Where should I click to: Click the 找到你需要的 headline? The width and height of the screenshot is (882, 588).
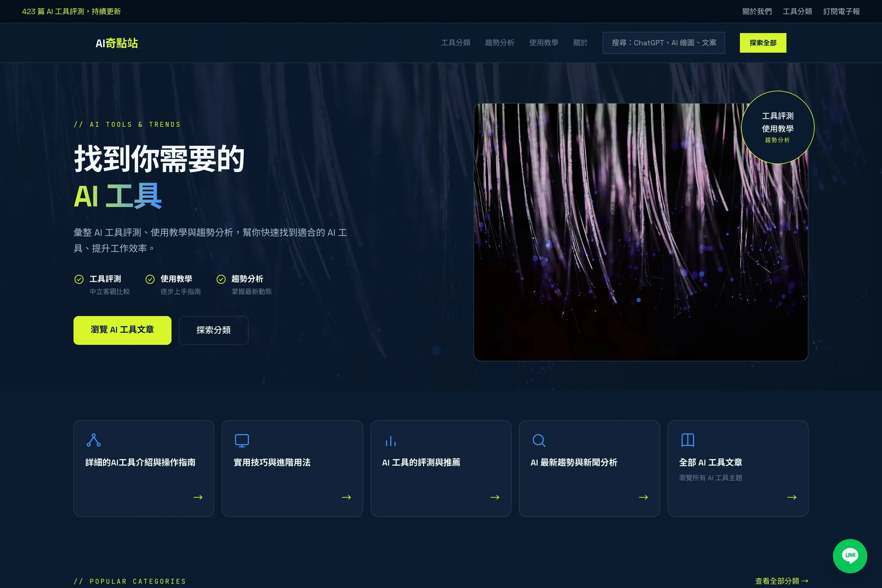coord(159,159)
